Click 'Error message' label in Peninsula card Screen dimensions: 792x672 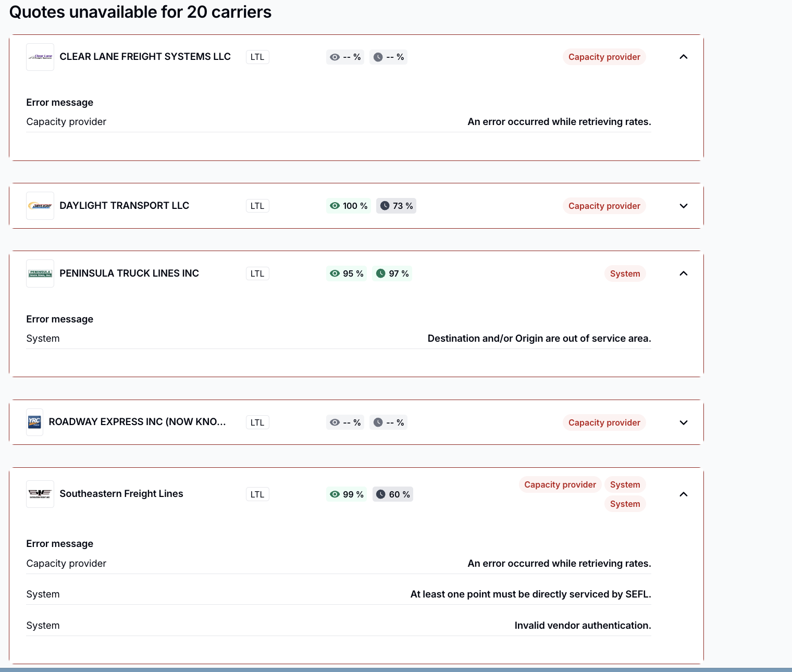point(60,319)
